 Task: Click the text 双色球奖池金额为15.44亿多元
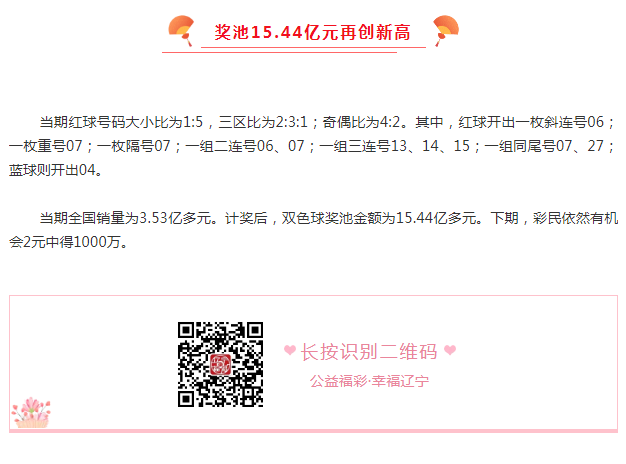(379, 218)
